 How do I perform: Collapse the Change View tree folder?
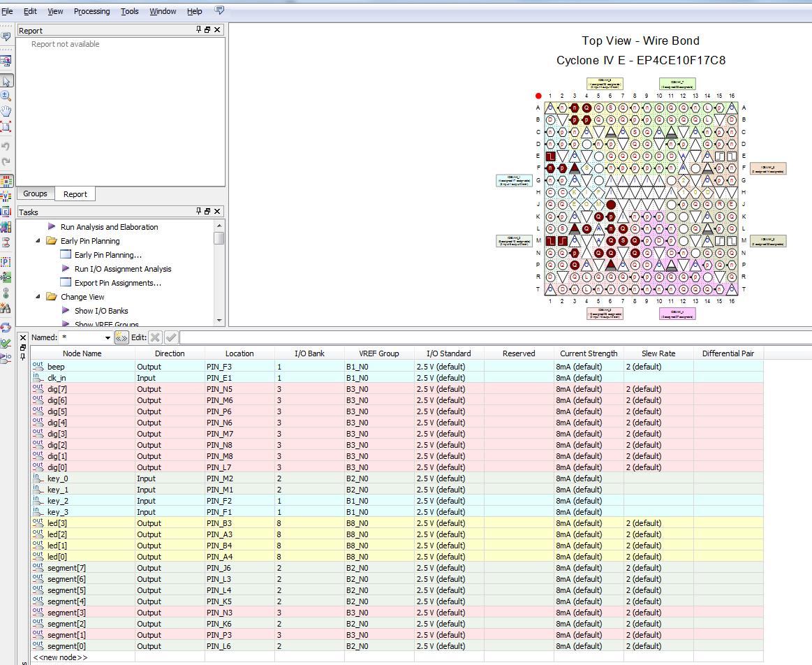pyautogui.click(x=38, y=297)
